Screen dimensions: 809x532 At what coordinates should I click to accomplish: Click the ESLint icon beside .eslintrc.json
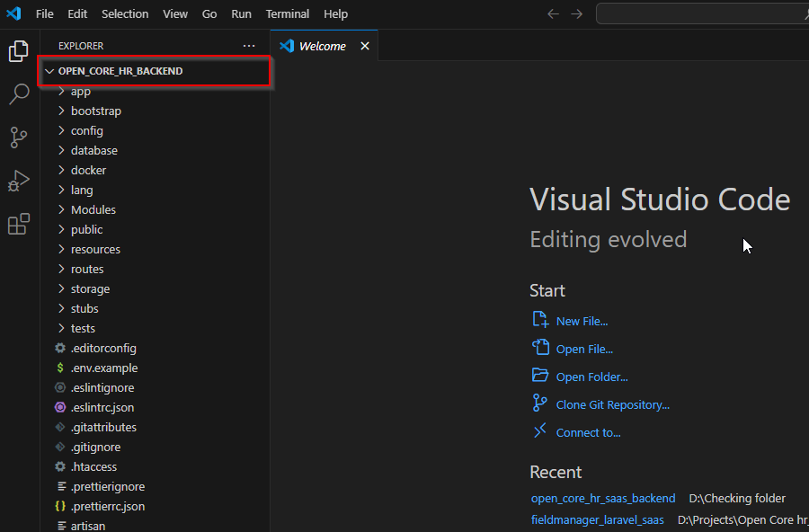click(x=60, y=407)
